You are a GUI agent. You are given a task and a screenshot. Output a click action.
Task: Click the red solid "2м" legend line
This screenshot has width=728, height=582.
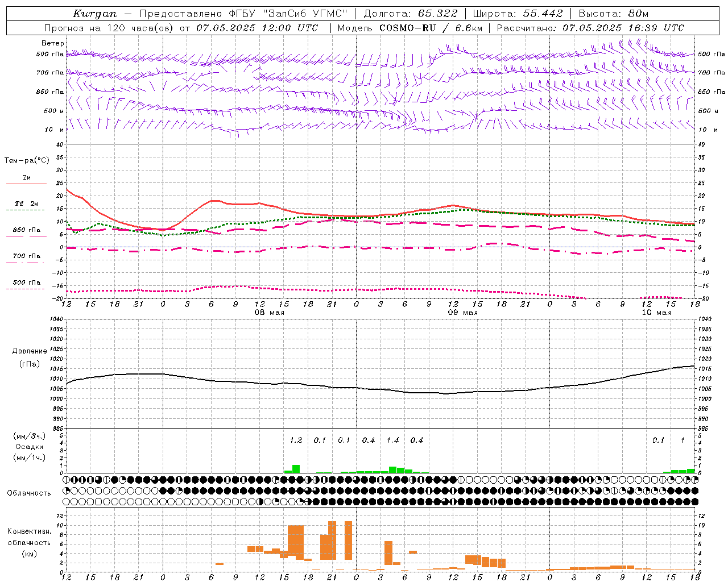coord(26,184)
